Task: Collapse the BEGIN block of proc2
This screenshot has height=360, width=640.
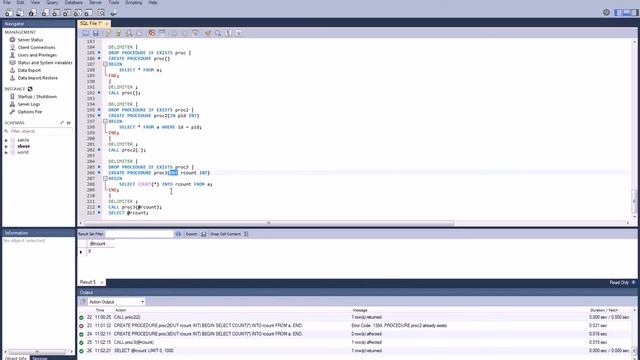Action: (105, 121)
